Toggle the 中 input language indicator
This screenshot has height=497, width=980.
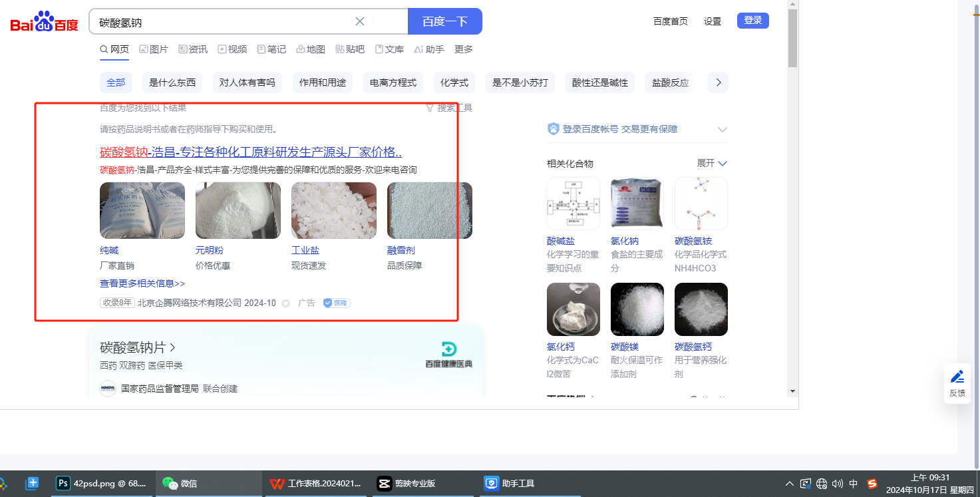854,484
